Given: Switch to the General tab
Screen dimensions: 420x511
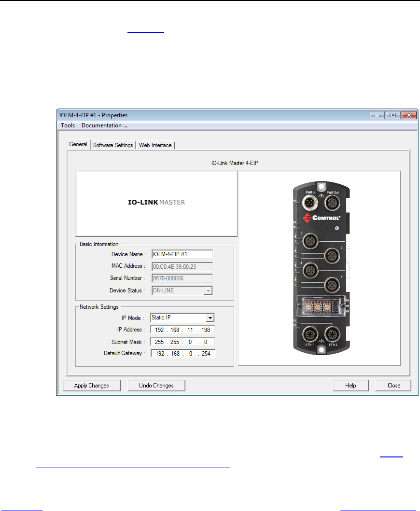Looking at the screenshot, I should (x=78, y=144).
